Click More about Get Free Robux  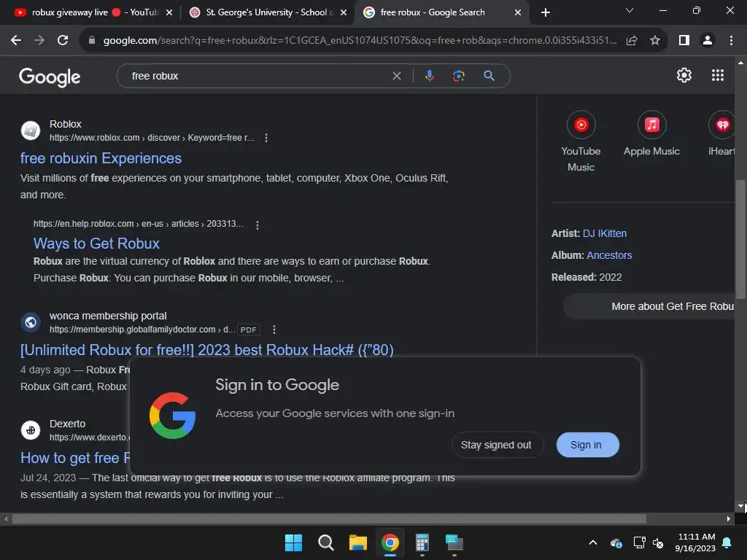650,306
